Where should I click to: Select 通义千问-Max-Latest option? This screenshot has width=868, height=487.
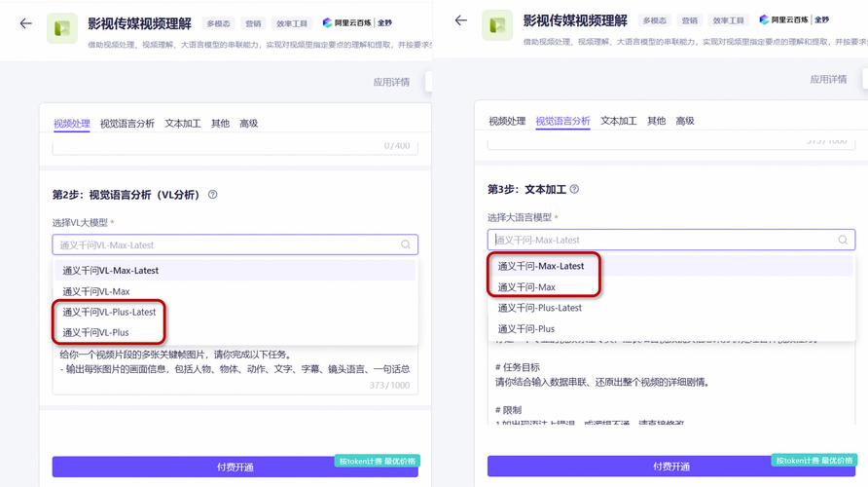click(x=670, y=266)
